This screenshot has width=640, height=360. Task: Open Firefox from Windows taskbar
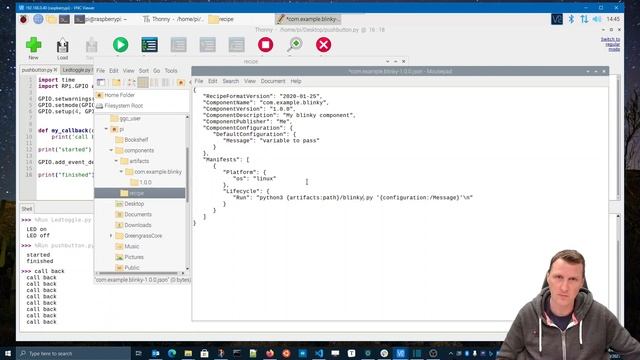coord(270,353)
